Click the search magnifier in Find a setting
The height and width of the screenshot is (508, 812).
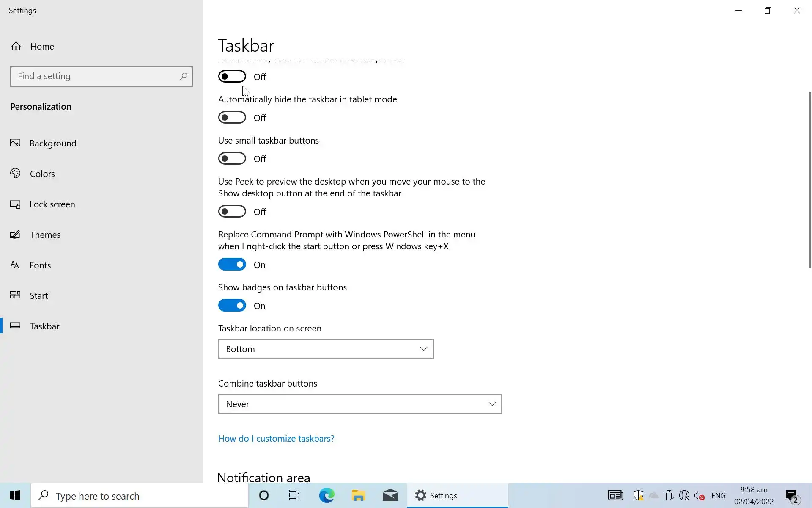183,77
